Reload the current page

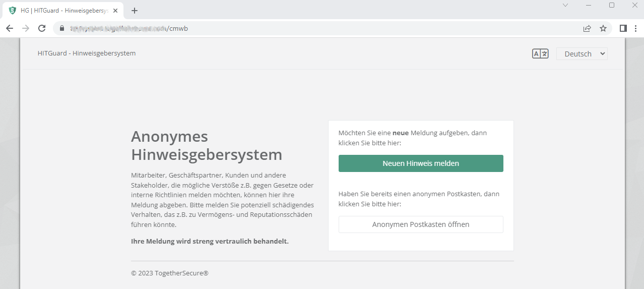[42, 29]
